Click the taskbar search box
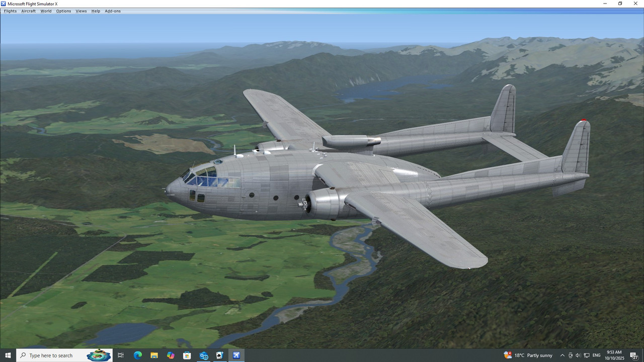The image size is (644, 362). (x=64, y=355)
